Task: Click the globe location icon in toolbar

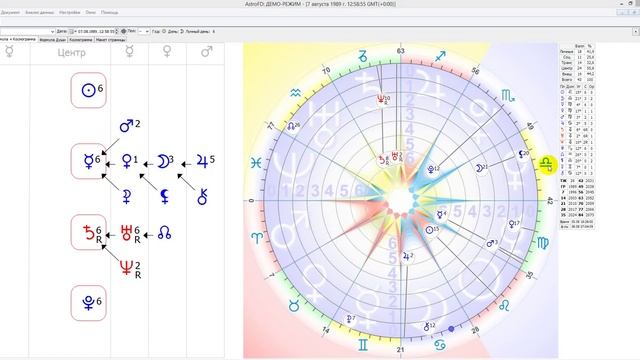Action: click(124, 31)
